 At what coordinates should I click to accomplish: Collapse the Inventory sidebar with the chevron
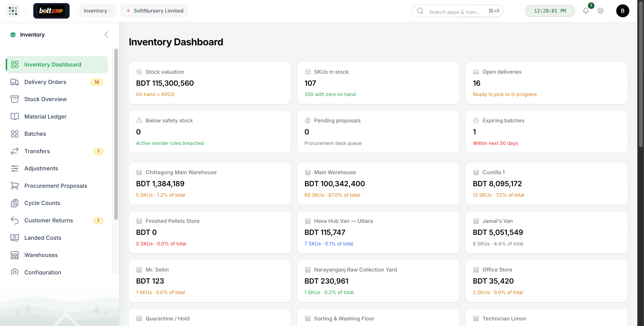[x=106, y=34]
